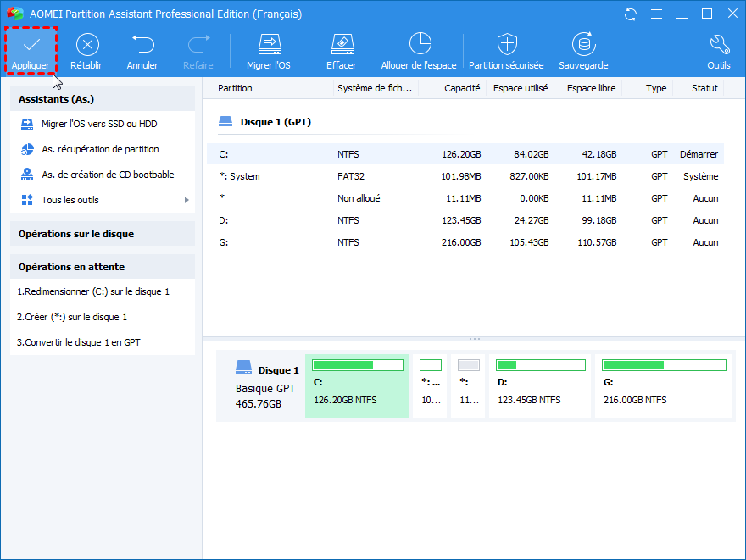Launch the Sauvegarde tool
The image size is (746, 560).
coord(583,52)
